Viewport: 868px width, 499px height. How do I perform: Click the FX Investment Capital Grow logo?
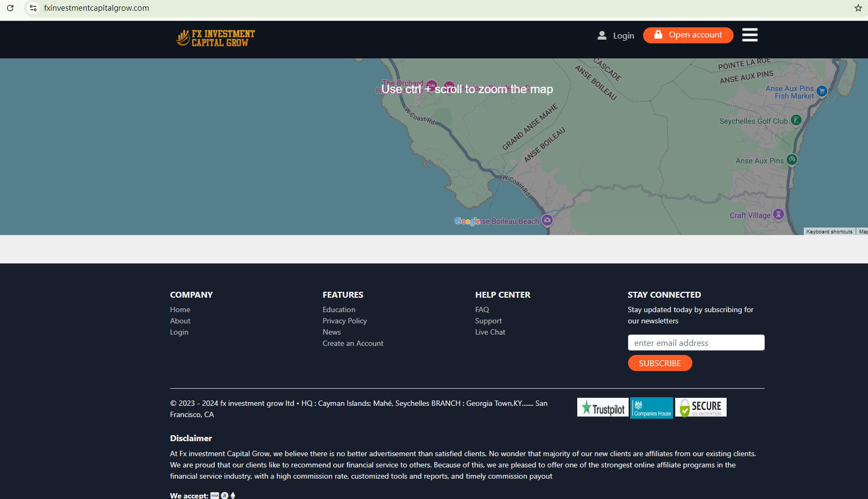(215, 38)
